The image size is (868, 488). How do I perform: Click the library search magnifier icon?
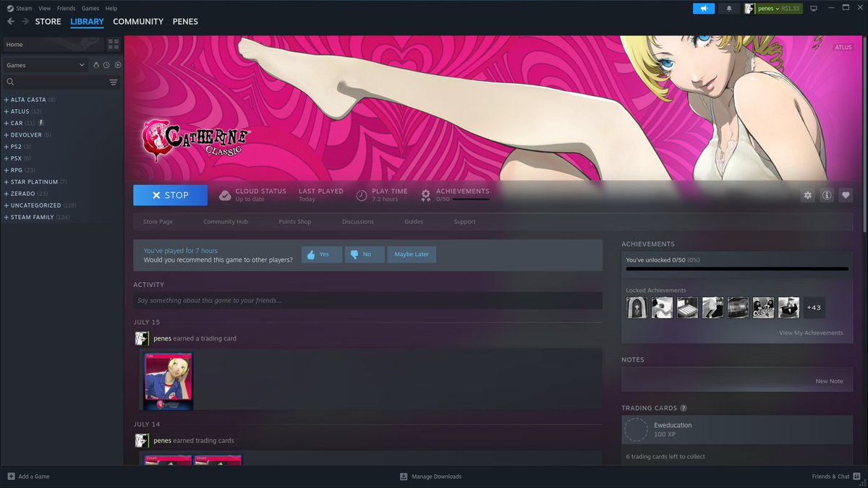10,82
